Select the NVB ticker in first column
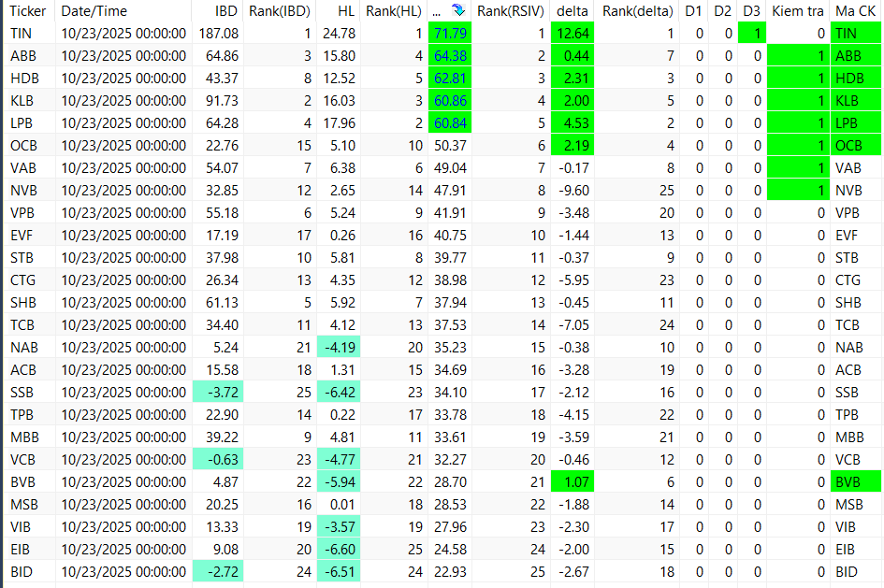 [23, 191]
